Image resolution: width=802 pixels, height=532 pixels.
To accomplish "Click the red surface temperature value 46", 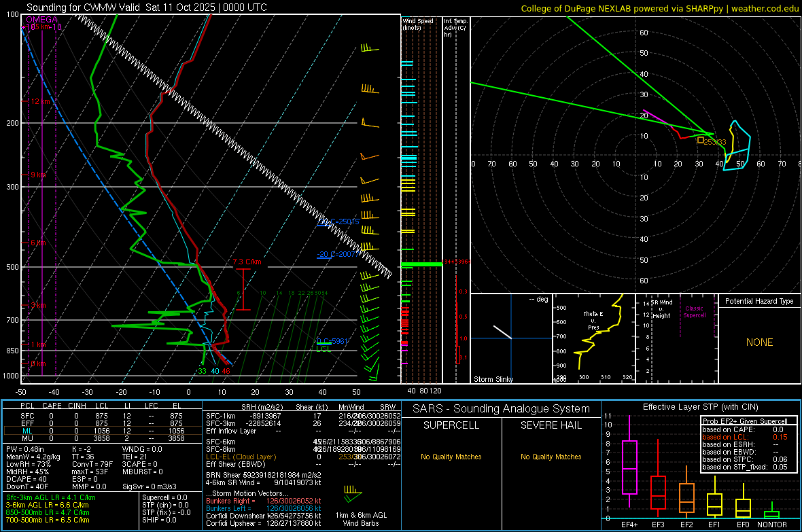I will pos(226,371).
